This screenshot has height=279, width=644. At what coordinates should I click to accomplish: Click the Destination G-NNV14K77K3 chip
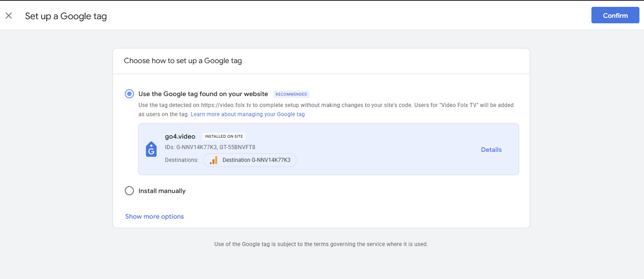coord(250,160)
